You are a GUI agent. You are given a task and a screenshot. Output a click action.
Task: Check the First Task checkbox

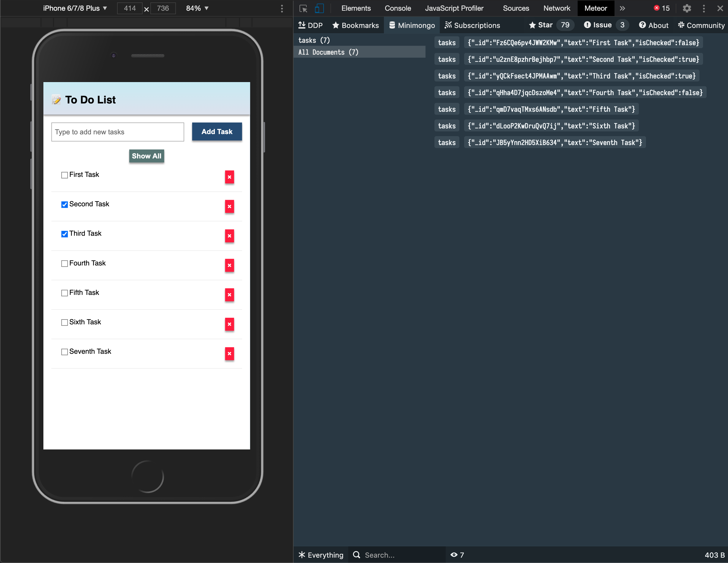click(x=65, y=175)
